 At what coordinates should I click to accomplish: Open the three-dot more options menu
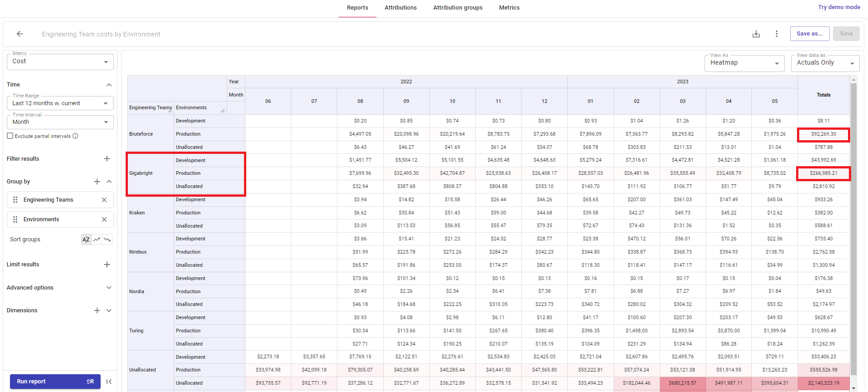coord(777,34)
